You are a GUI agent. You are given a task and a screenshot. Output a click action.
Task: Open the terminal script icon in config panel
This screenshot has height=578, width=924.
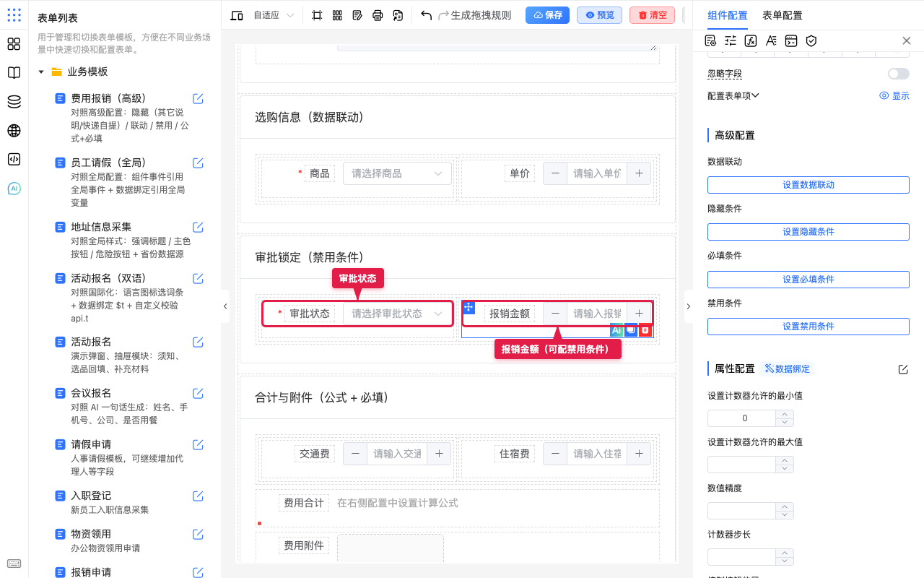pyautogui.click(x=791, y=41)
